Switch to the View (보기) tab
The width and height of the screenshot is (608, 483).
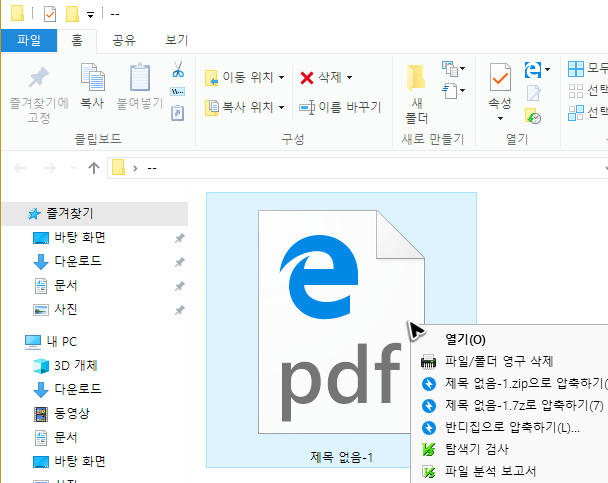click(176, 40)
